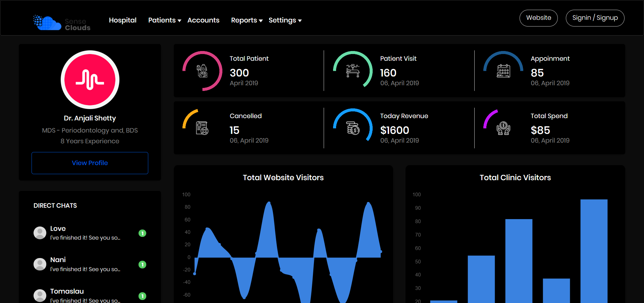Click Dr. Anjali Shetty's profile avatar
644x303 pixels.
90,80
